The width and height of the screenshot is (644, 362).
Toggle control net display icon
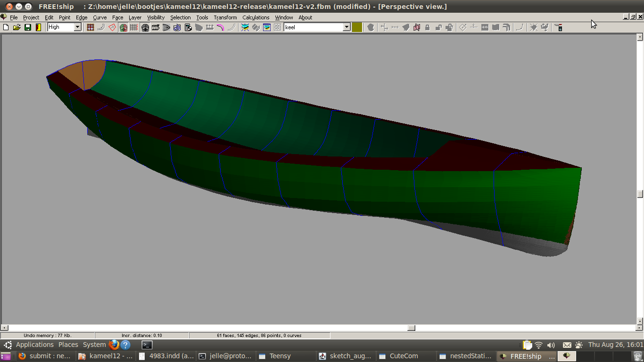(91, 27)
